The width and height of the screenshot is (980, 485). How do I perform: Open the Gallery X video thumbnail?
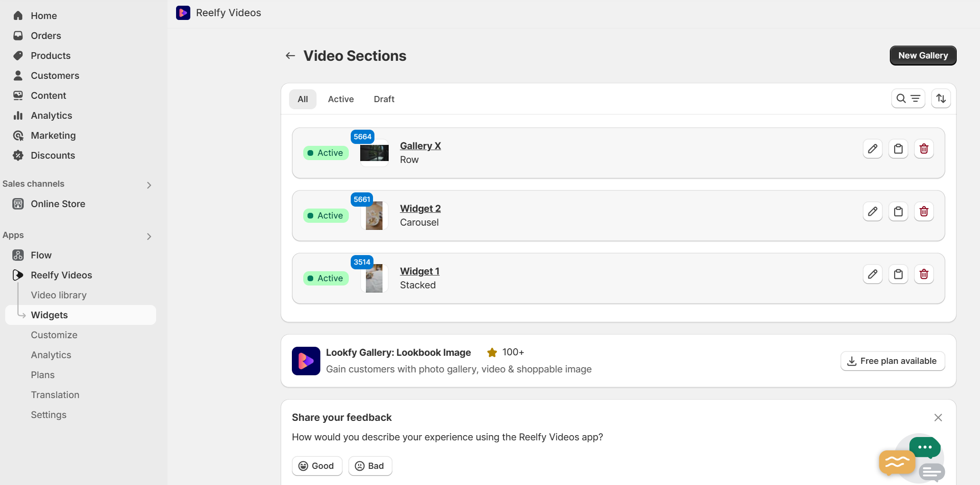coord(374,153)
